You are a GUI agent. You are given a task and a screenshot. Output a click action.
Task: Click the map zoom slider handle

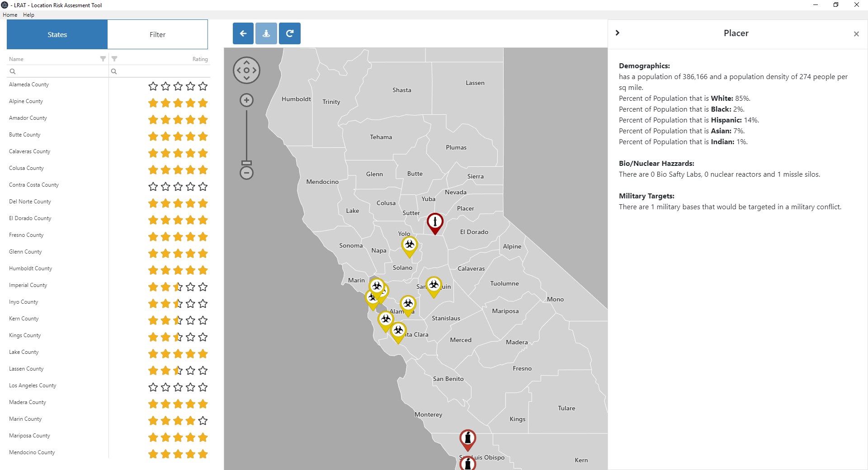(246, 163)
